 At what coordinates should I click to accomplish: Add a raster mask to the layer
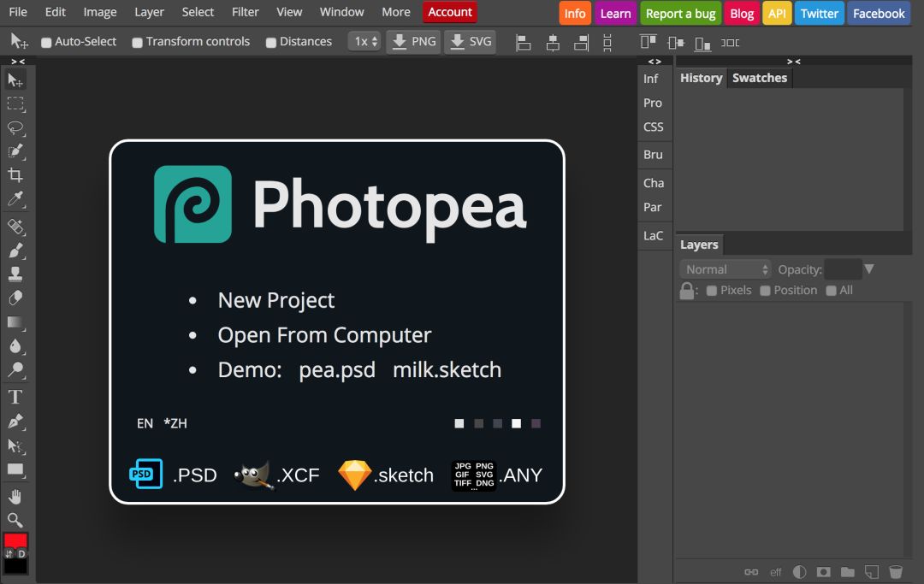pyautogui.click(x=823, y=572)
